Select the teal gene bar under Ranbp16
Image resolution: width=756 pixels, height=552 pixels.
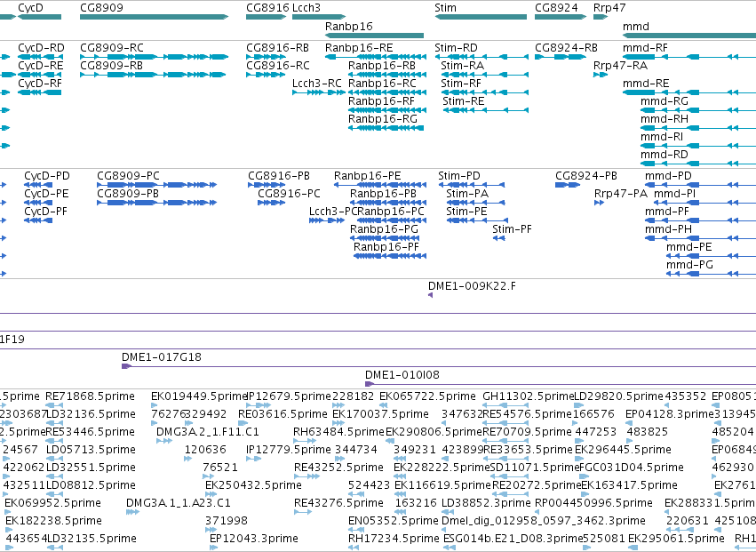(x=374, y=36)
